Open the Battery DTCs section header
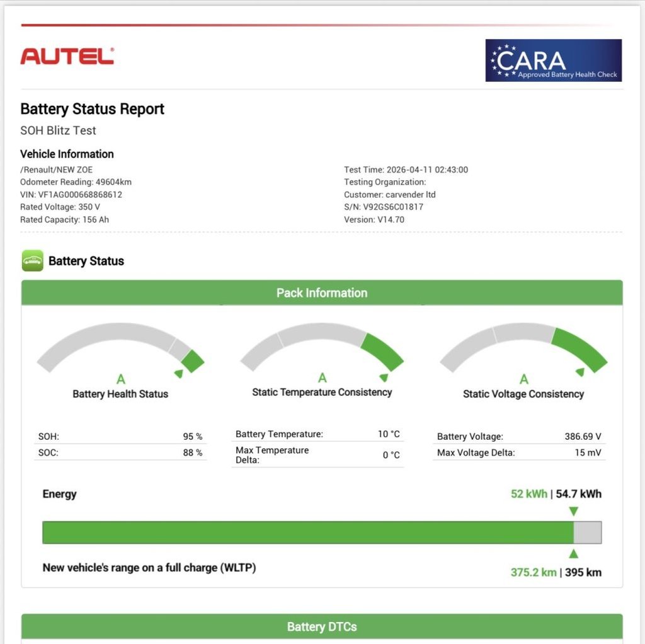Viewport: 645px width, 644px height. click(322, 626)
